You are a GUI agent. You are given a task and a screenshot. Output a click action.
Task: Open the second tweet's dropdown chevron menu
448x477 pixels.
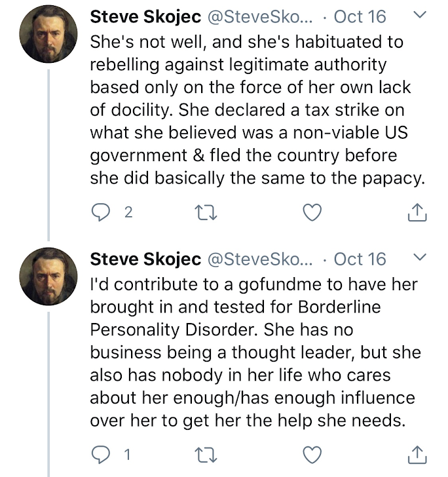(x=421, y=256)
